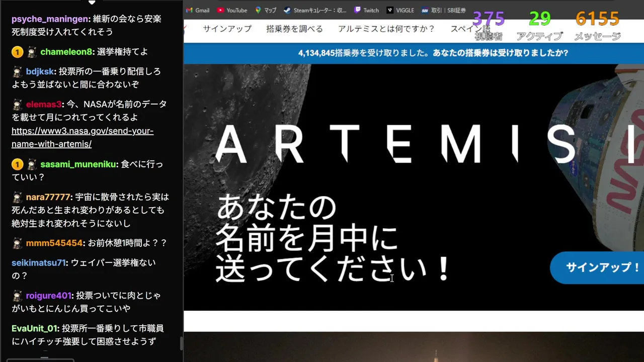Click the chat message 食べに行っていい？
Viewport: 644px width, 362px height.
pos(88,171)
